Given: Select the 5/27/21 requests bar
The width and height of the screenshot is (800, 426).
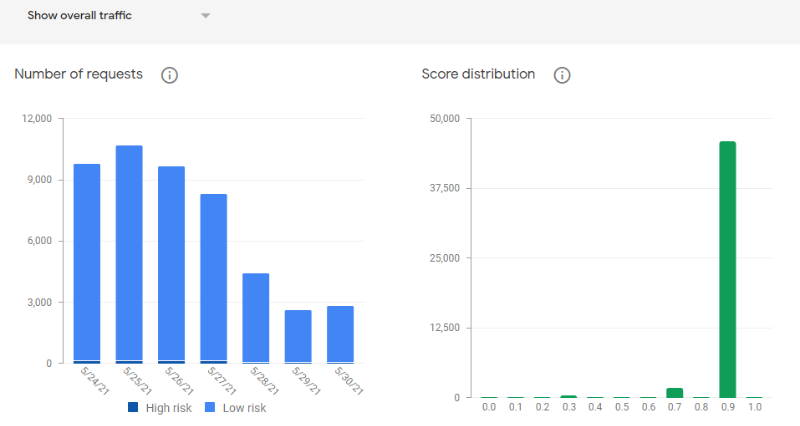Looking at the screenshot, I should click(213, 277).
